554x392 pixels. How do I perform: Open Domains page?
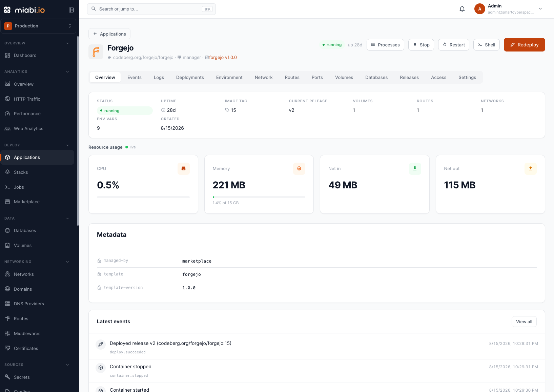pyautogui.click(x=37, y=289)
